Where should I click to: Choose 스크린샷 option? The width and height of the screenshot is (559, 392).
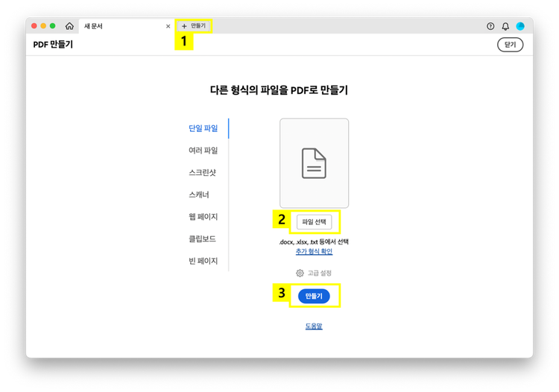pyautogui.click(x=202, y=172)
